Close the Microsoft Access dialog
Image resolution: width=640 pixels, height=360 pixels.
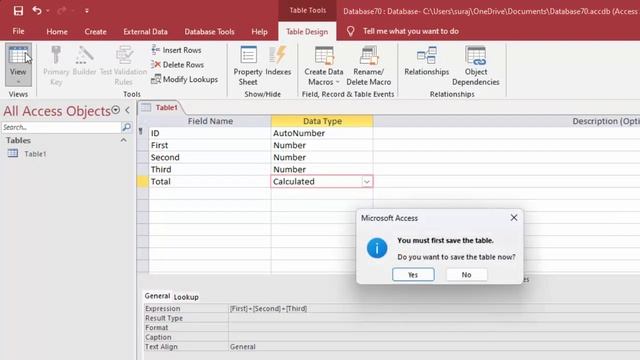coord(513,218)
